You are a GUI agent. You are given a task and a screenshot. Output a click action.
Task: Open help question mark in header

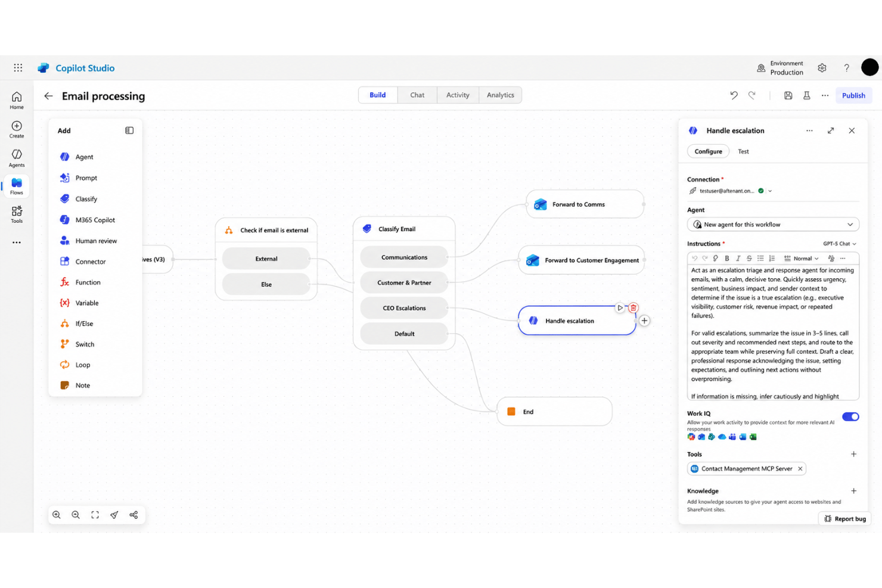(846, 68)
